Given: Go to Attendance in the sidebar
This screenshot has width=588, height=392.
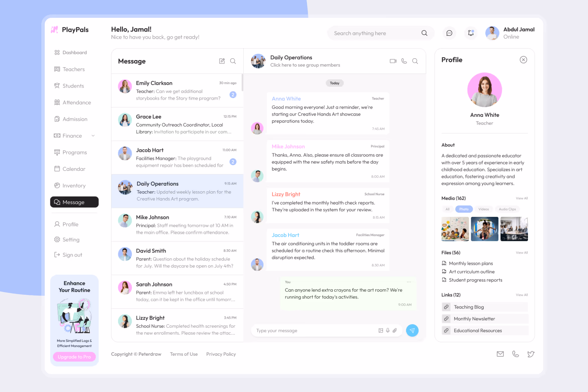Looking at the screenshot, I should [x=76, y=103].
